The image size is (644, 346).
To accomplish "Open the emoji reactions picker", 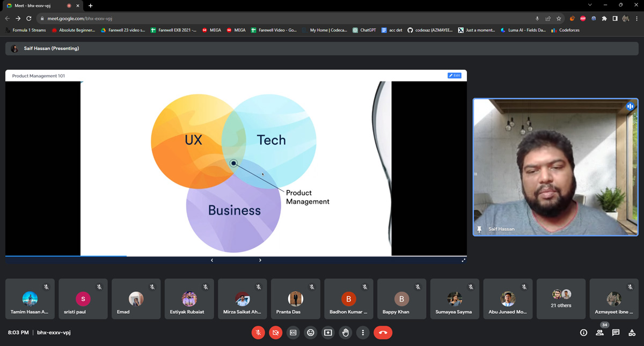I will (x=310, y=333).
